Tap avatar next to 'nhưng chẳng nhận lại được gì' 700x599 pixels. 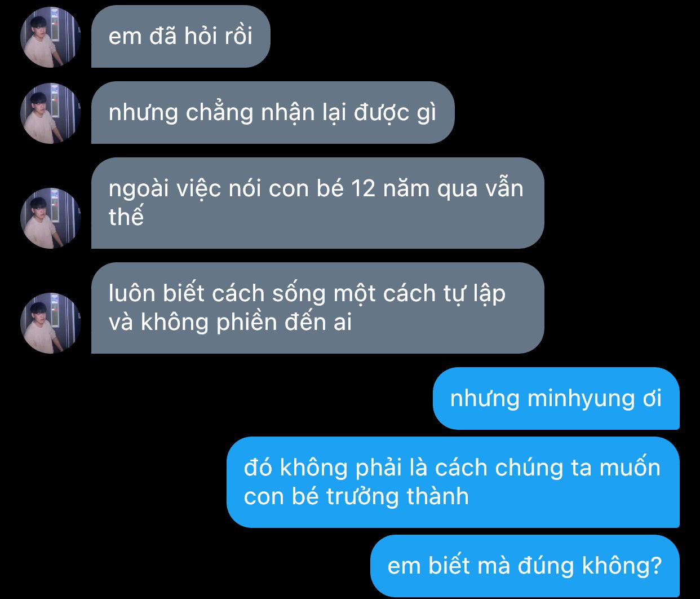coord(51,113)
